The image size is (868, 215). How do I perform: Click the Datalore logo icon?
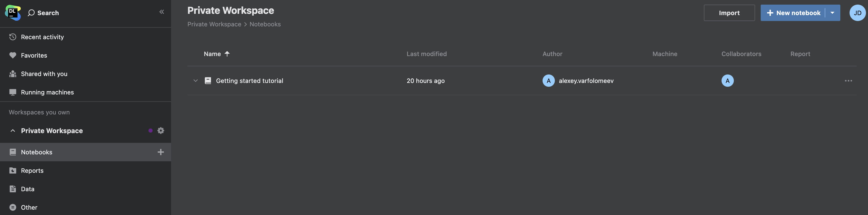[x=12, y=13]
